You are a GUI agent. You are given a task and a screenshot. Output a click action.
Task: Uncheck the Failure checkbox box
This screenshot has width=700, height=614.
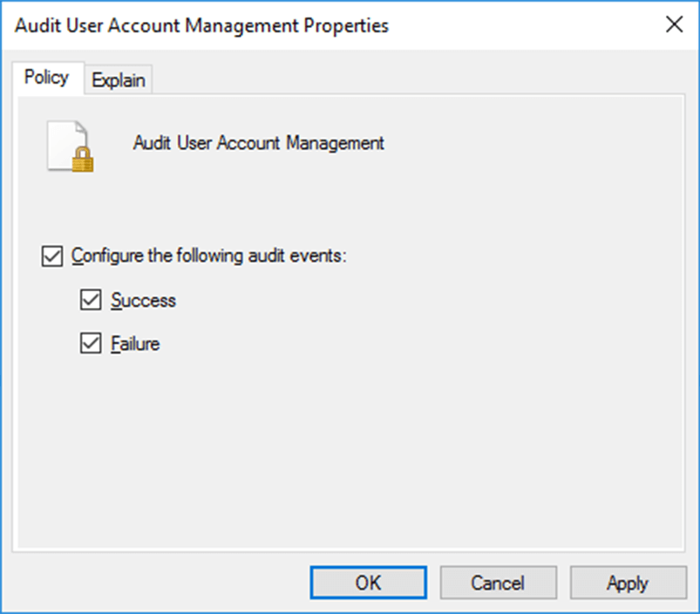(90, 344)
